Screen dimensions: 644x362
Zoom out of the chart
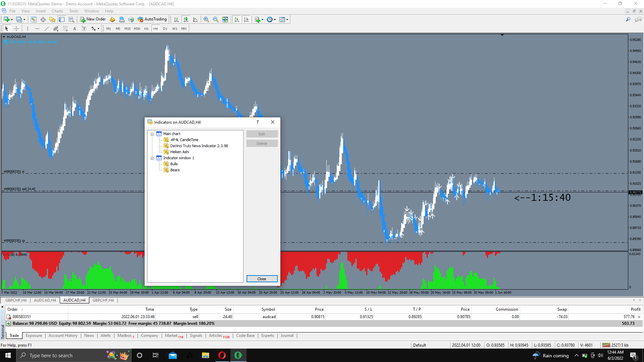216,19
